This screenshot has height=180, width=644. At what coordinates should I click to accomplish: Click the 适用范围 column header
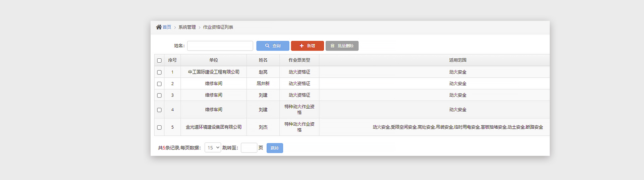pos(458,60)
